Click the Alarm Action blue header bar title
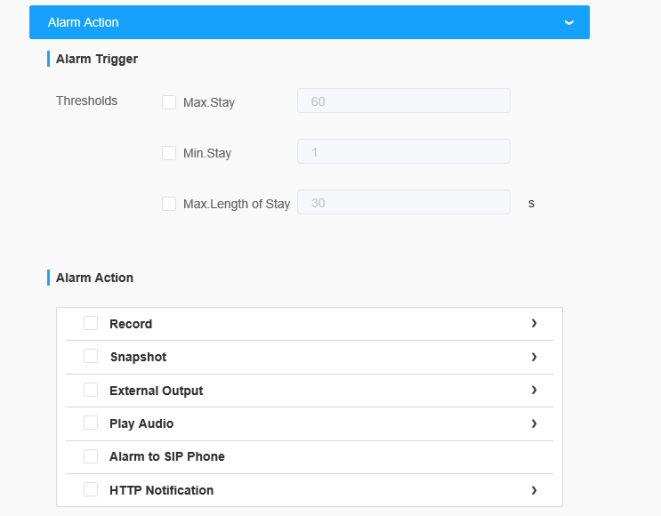Screen dimensions: 661x516 (x=83, y=22)
